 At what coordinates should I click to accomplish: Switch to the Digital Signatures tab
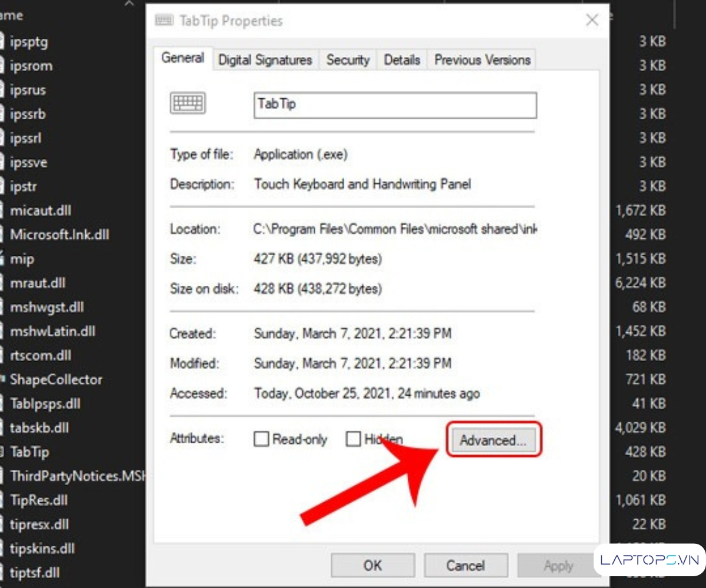tap(265, 60)
